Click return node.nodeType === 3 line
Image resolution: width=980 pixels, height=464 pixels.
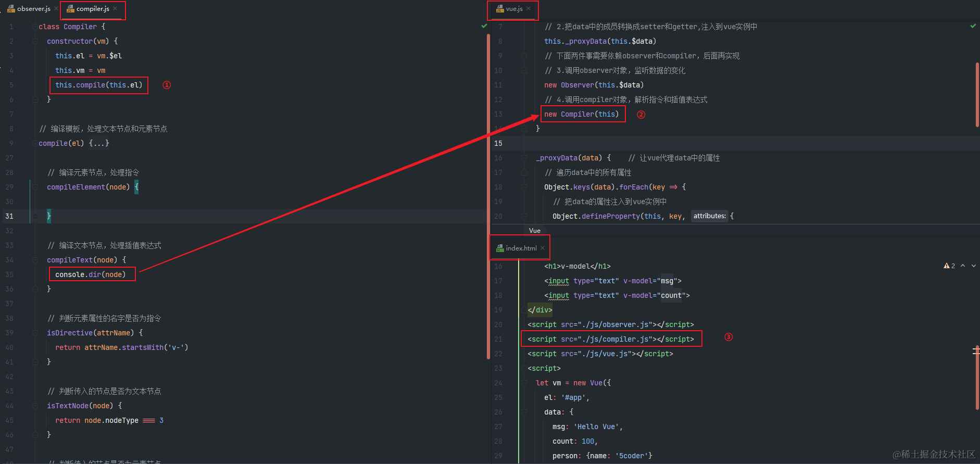pyautogui.click(x=109, y=420)
